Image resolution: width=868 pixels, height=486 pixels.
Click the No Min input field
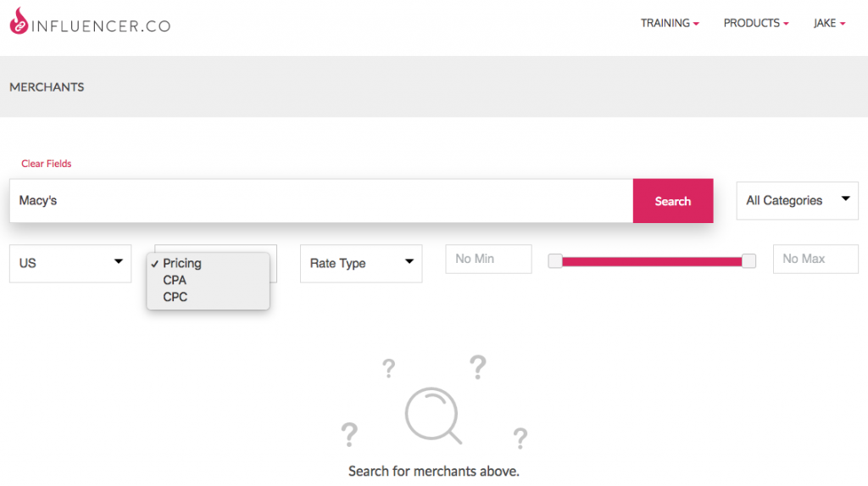pyautogui.click(x=488, y=259)
